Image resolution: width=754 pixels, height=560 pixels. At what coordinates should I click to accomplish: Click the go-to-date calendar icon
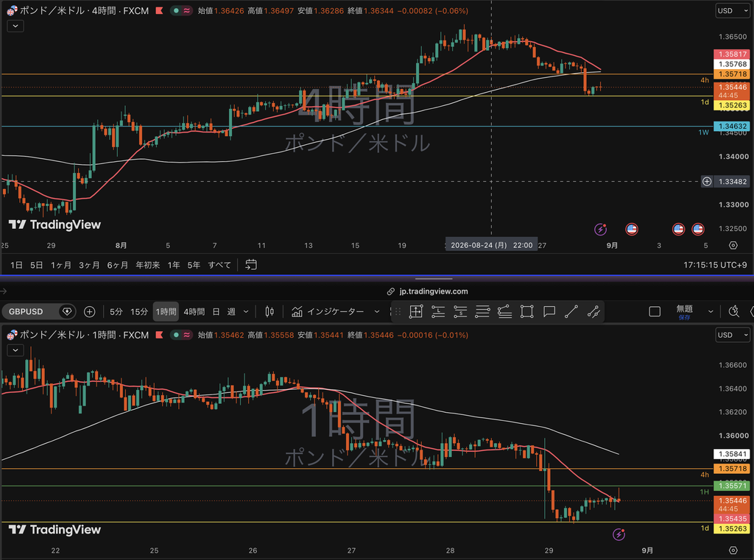251,264
